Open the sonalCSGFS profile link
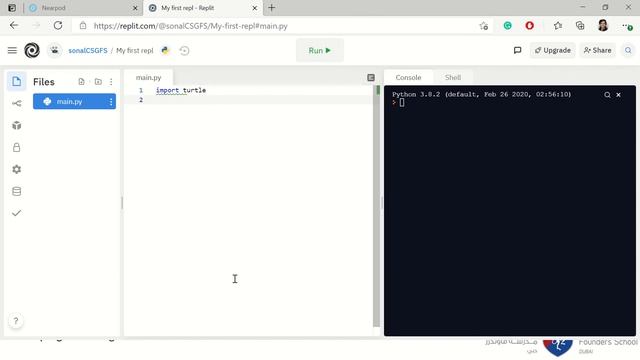 [88, 51]
